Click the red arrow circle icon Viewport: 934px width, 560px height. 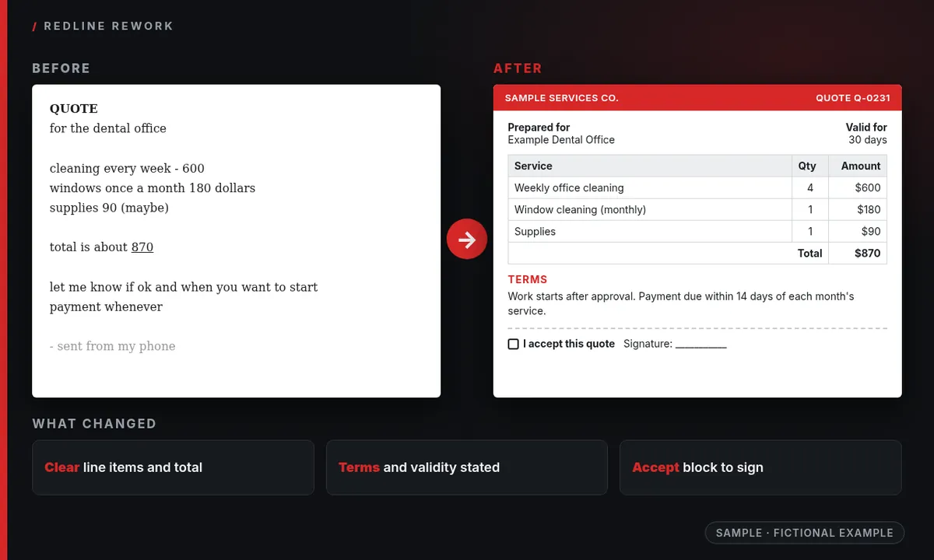click(x=467, y=240)
